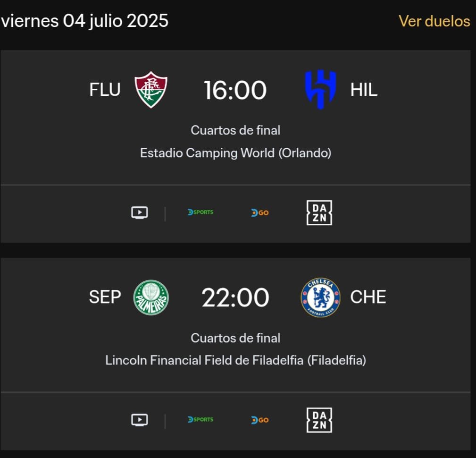
Task: Click DAZN logo in Fluminense match
Action: (x=319, y=213)
